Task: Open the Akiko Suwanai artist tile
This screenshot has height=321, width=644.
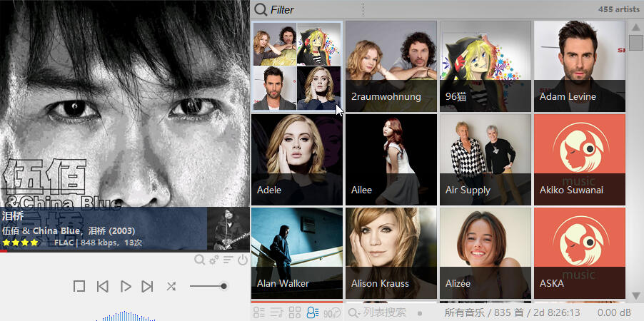Action: (x=580, y=160)
